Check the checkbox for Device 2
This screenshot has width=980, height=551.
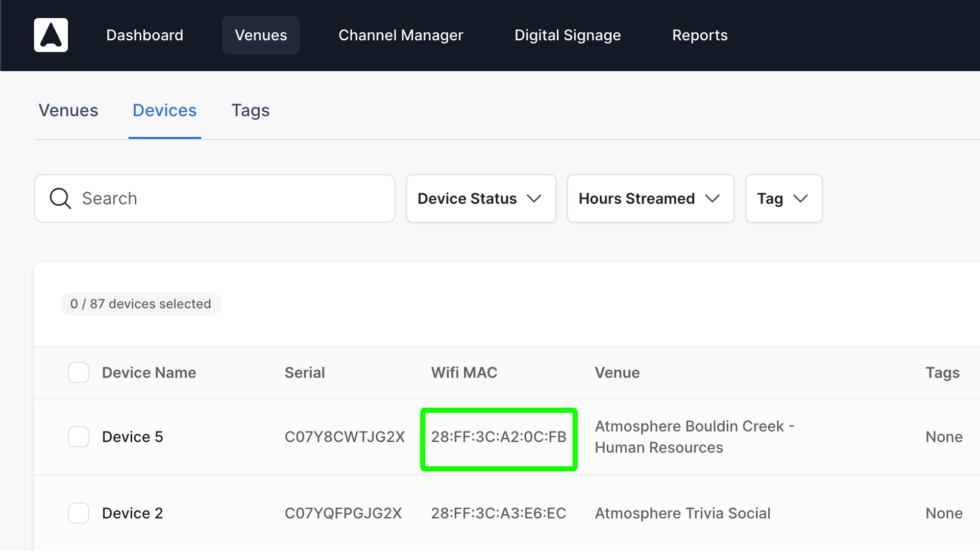coord(78,513)
